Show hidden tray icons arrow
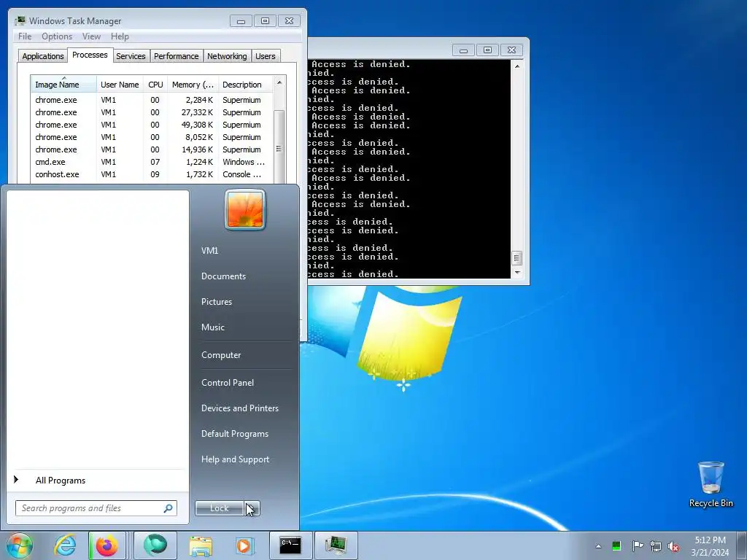 [x=598, y=546]
